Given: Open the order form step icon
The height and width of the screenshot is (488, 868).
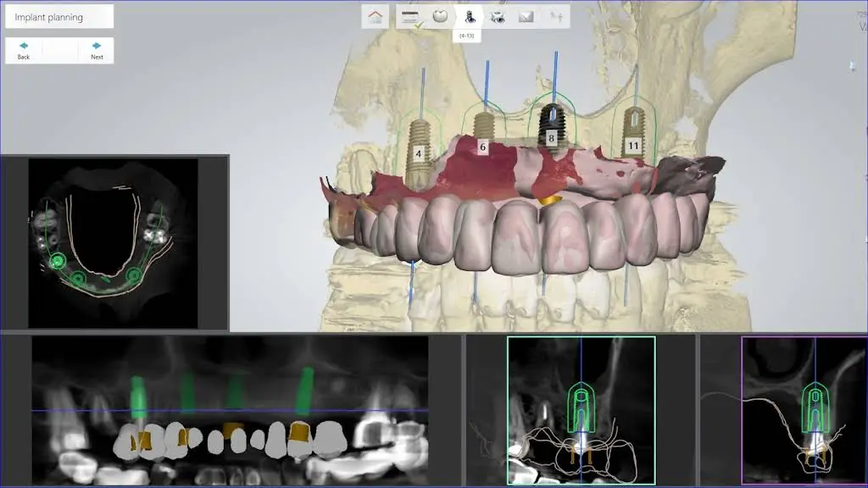Looking at the screenshot, I should [410, 17].
